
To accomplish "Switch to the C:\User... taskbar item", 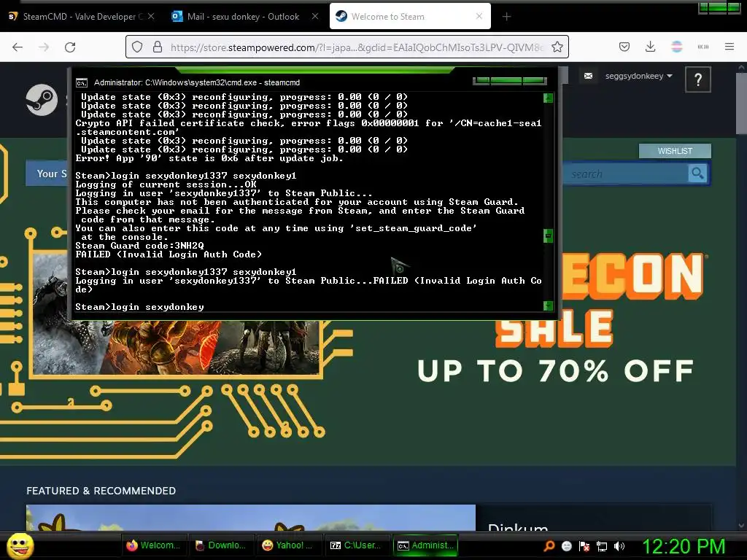I will pyautogui.click(x=356, y=545).
